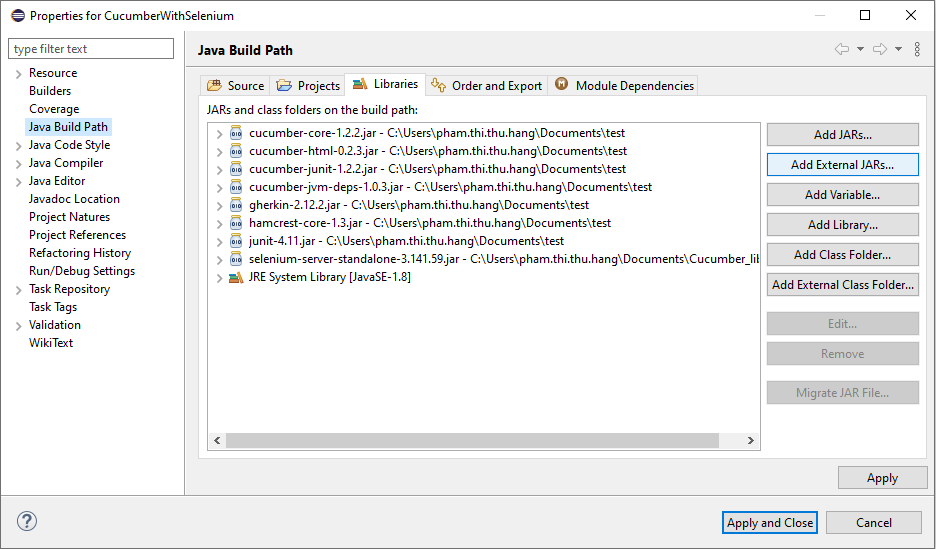
Task: Open the view menu three-dots icon
Action: pos(917,49)
